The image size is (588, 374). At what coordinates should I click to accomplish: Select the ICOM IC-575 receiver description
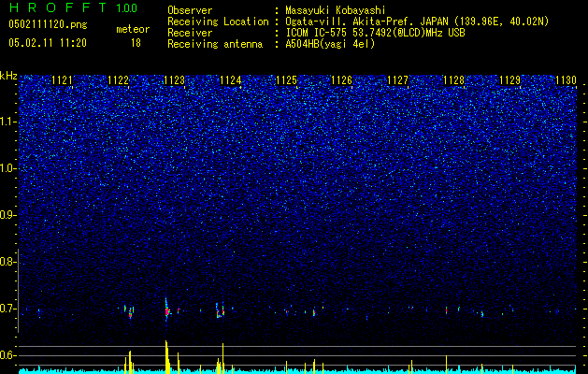coord(376,33)
